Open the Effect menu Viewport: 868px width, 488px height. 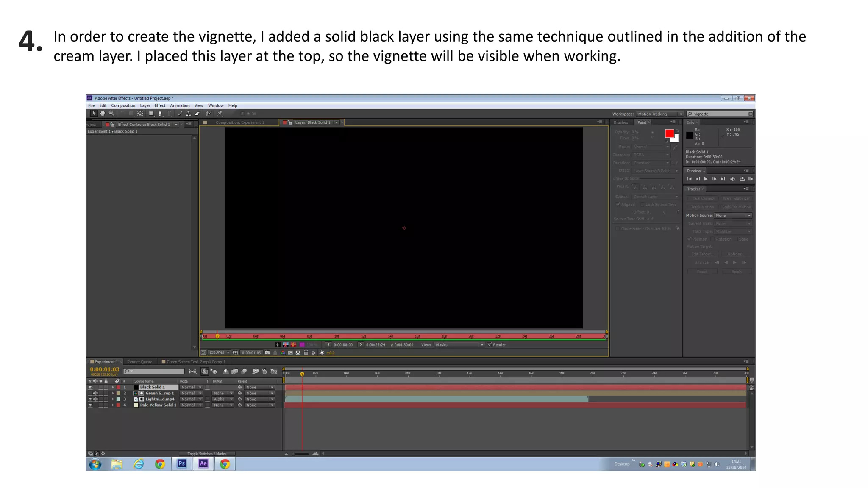pyautogui.click(x=160, y=105)
